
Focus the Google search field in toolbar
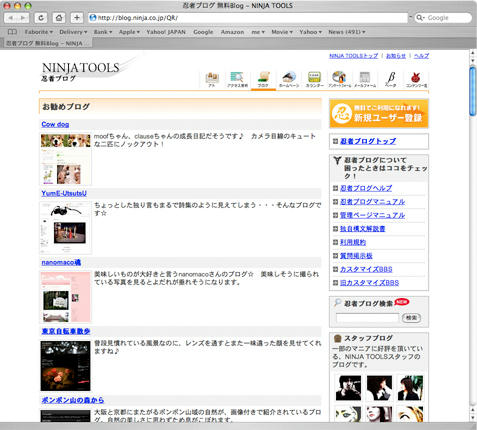[443, 18]
